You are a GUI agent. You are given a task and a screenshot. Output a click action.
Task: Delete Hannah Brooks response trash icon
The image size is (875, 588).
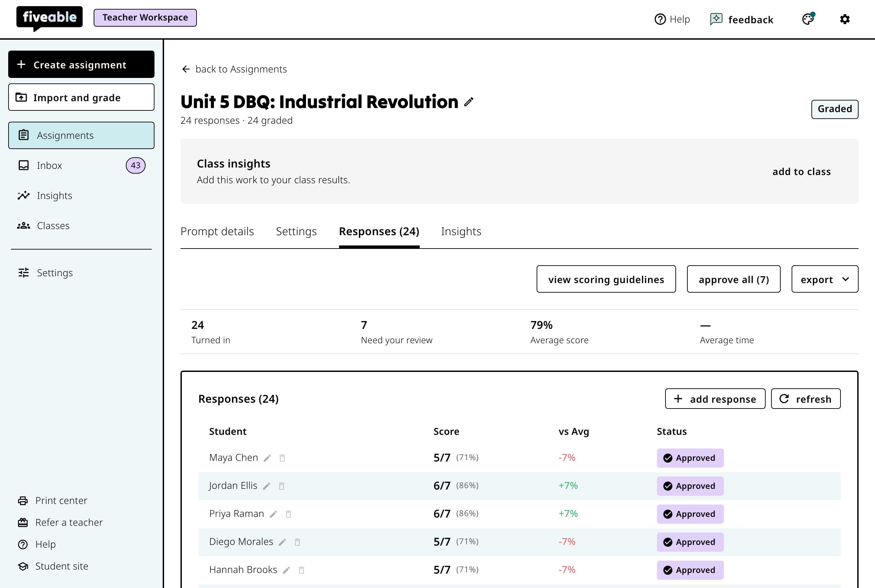301,570
